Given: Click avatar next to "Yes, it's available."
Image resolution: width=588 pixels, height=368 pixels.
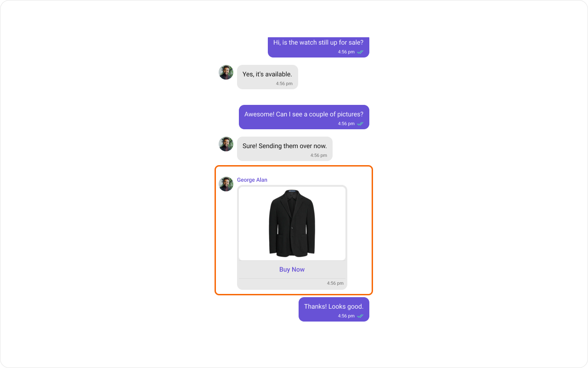Looking at the screenshot, I should click(x=226, y=72).
